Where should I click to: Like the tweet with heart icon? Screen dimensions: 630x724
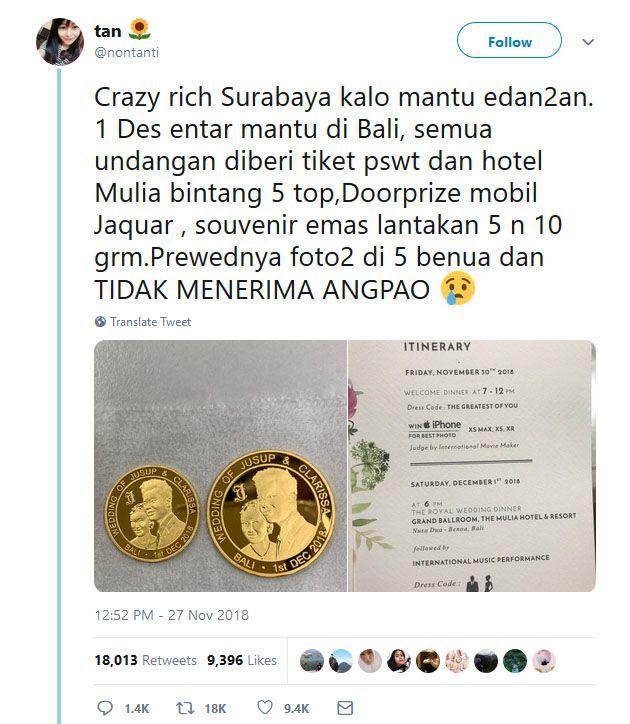(265, 707)
